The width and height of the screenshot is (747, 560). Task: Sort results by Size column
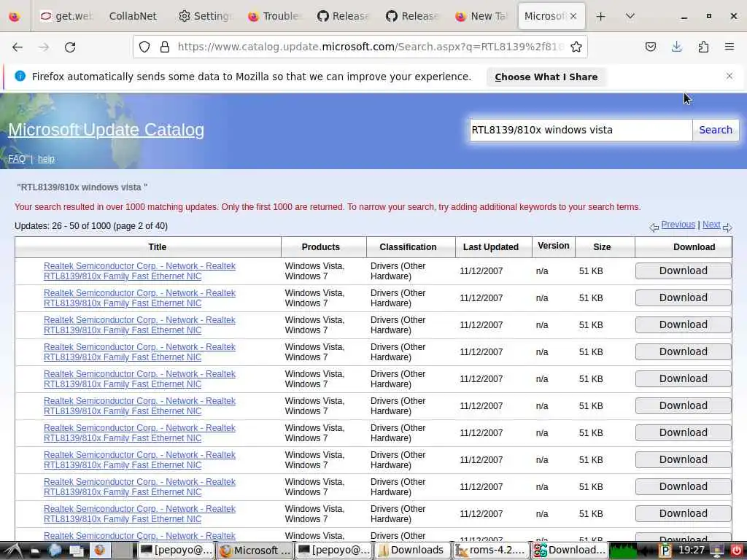click(602, 246)
